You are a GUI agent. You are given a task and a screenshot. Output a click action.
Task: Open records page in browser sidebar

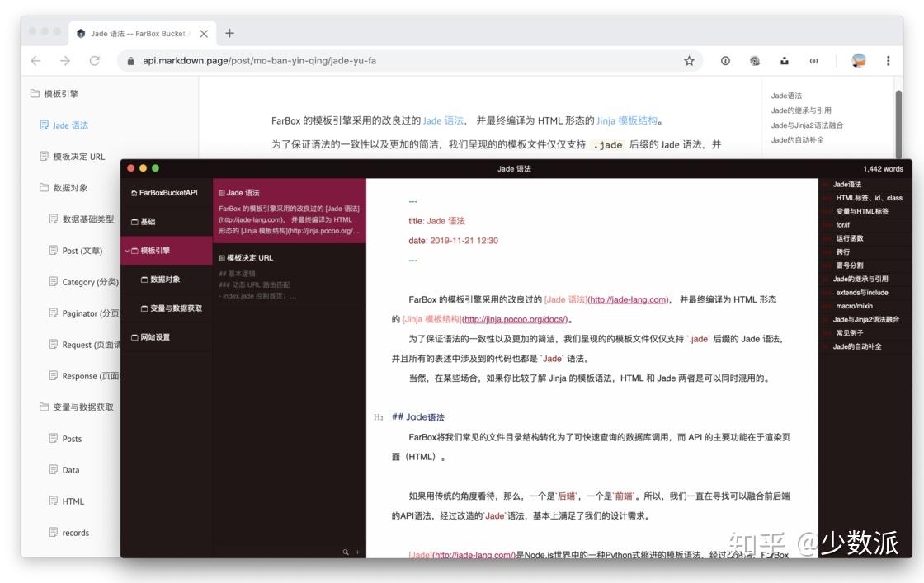[x=69, y=533]
